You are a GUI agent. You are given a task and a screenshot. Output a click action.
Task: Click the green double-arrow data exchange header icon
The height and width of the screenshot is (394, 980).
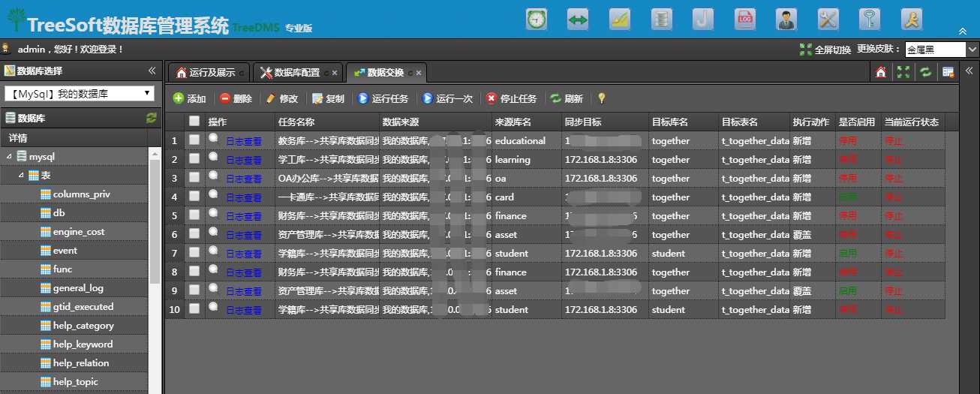[x=577, y=20]
